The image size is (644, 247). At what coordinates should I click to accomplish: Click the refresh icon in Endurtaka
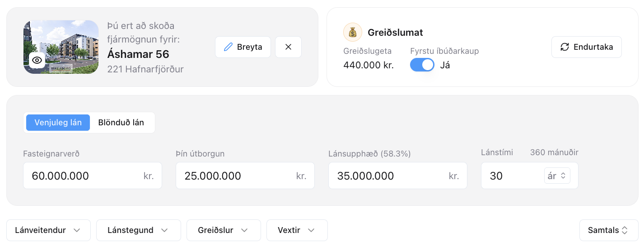tap(565, 47)
